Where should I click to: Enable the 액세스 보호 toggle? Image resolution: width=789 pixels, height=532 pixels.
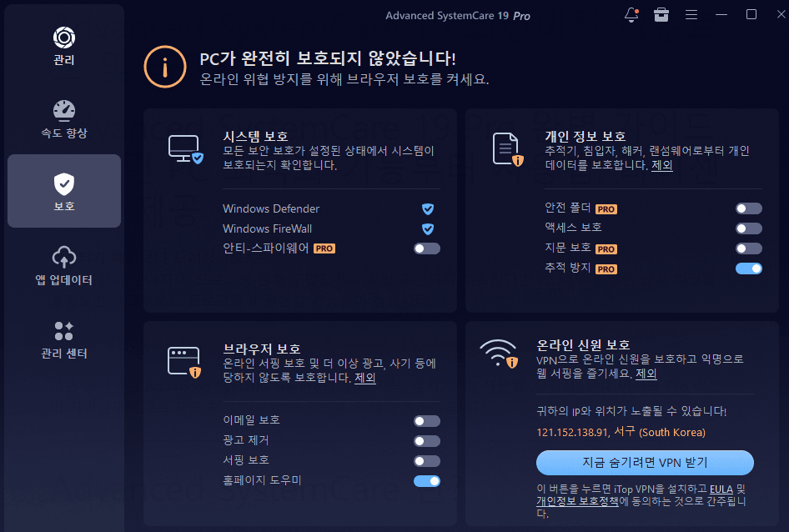click(x=749, y=228)
